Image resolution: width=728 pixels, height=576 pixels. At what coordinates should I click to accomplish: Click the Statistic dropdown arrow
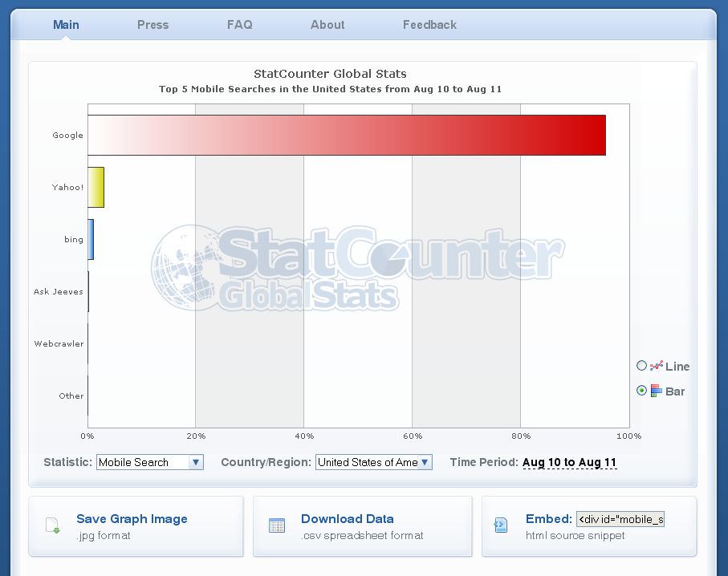click(x=196, y=462)
